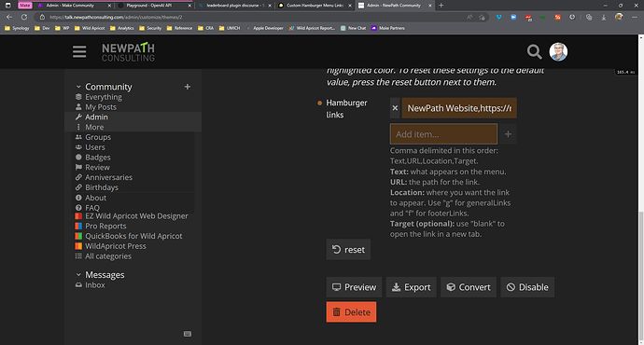This screenshot has width=644, height=345.
Task: Click the red Delete button
Action: pos(351,312)
